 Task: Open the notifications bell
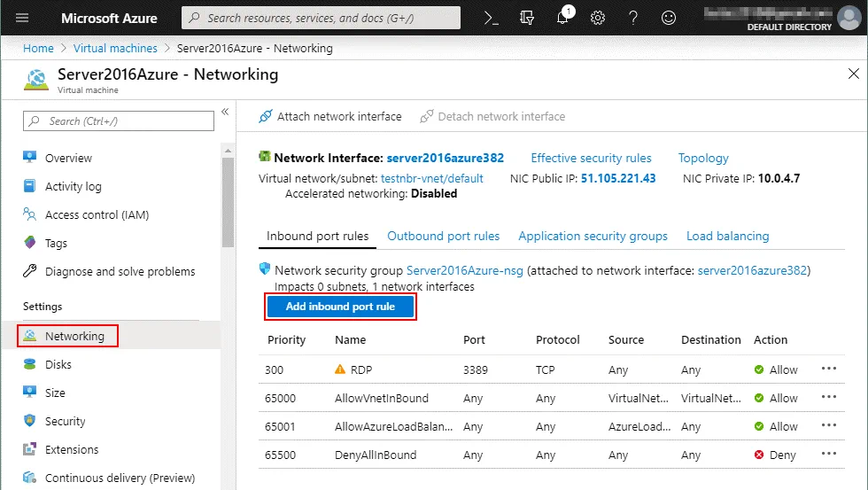563,18
